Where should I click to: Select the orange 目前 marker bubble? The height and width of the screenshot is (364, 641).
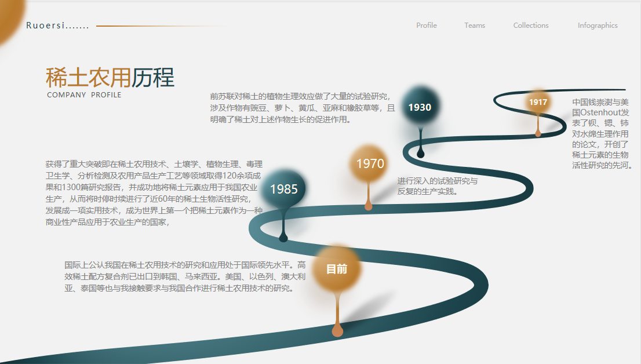point(337,269)
